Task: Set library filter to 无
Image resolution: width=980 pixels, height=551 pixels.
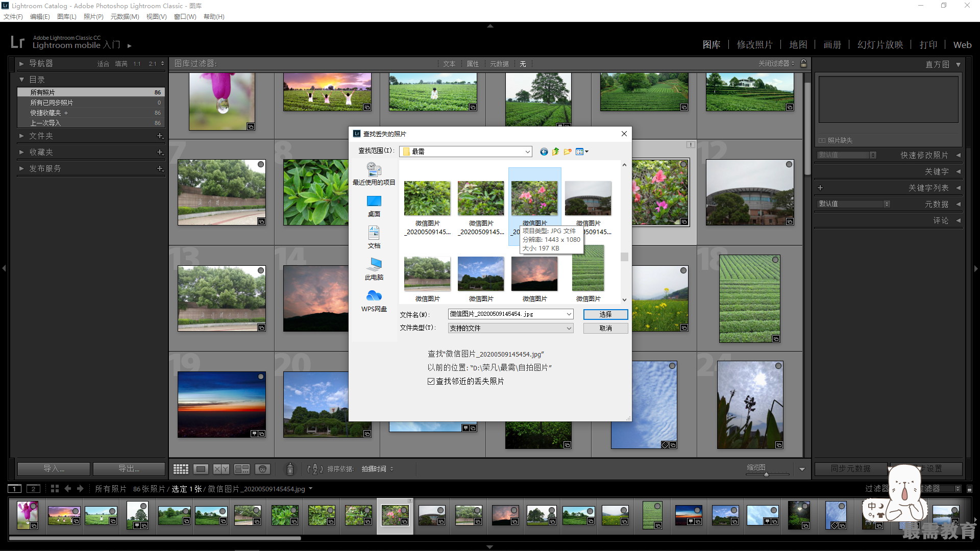Action: tap(523, 64)
